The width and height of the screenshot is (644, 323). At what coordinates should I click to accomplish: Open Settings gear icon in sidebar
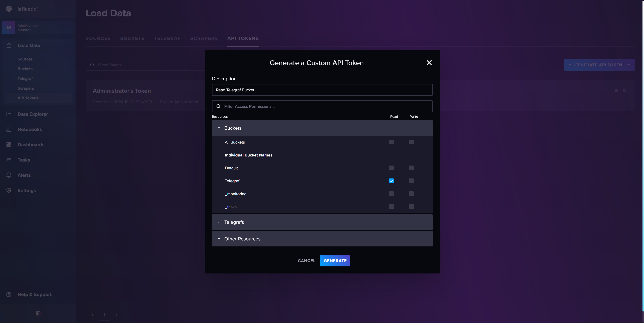[9, 190]
